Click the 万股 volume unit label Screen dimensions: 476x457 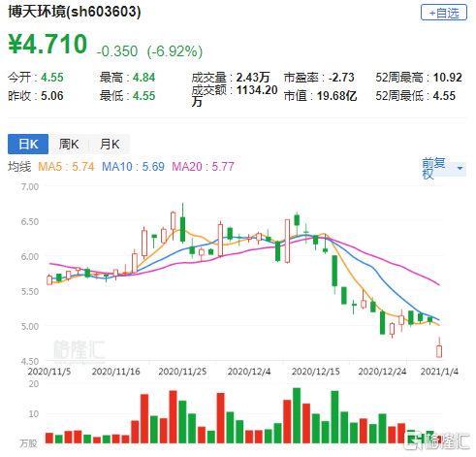(x=28, y=443)
